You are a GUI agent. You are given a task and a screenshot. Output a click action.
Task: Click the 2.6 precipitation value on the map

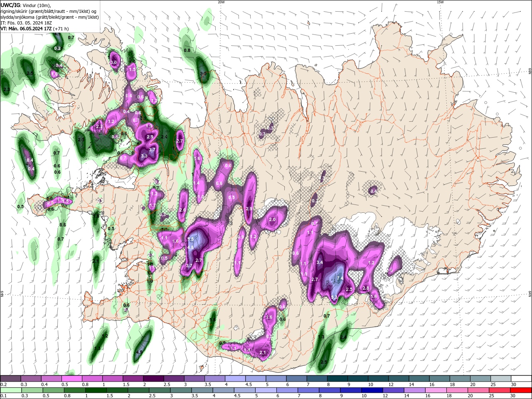[x=182, y=210]
